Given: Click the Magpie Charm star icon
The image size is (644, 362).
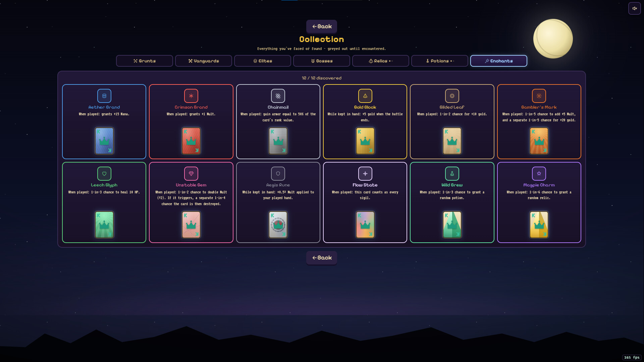Looking at the screenshot, I should point(539,174).
